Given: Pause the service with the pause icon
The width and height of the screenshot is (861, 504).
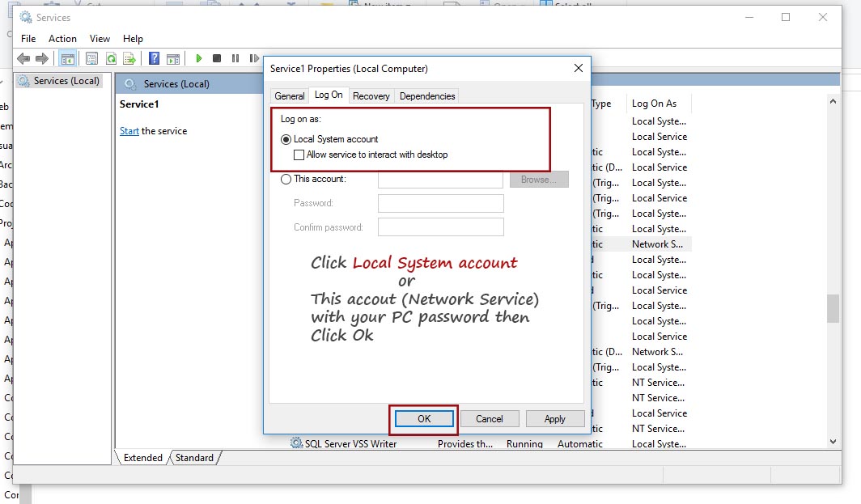Looking at the screenshot, I should 235,58.
